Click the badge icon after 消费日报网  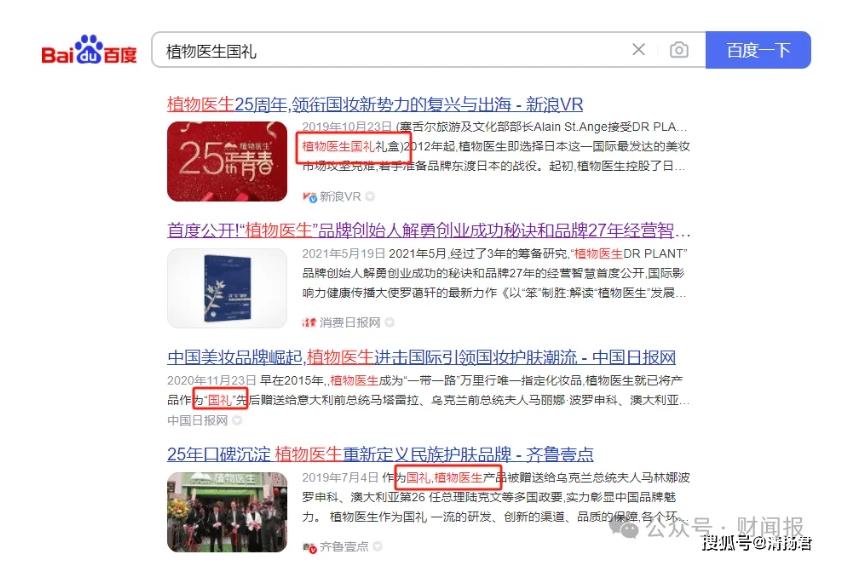click(389, 322)
